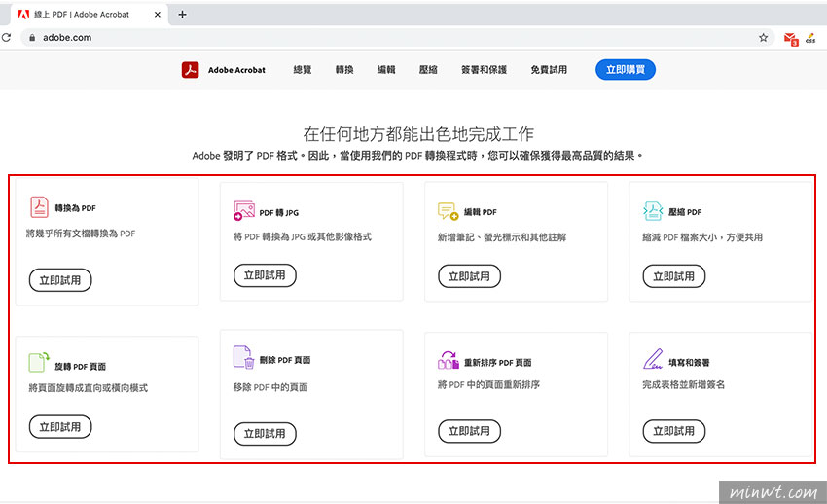
Task: Click 立即試用 under 刪除 PDF 頁面
Action: click(265, 433)
